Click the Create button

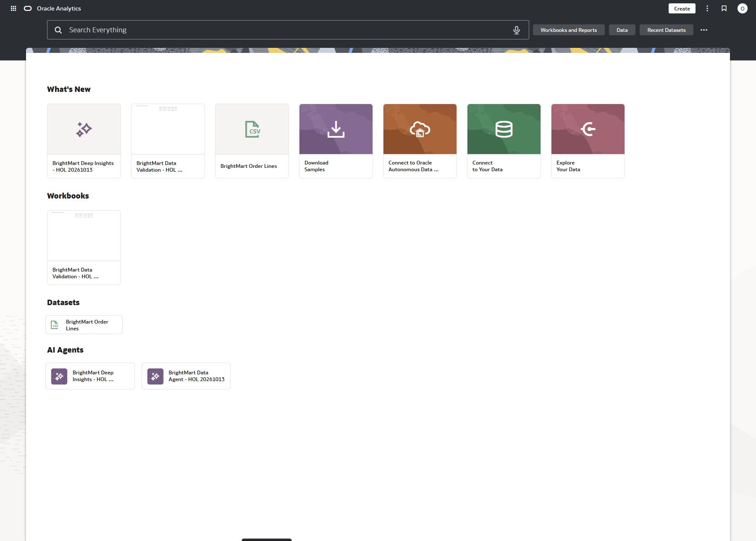coord(682,8)
